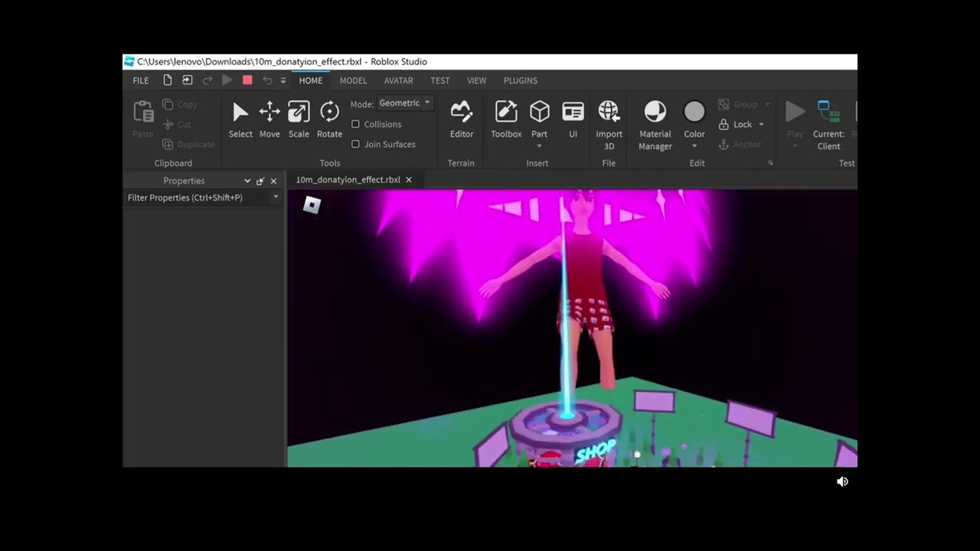The width and height of the screenshot is (980, 551).
Task: Open the Properties panel options chevron
Action: (247, 181)
